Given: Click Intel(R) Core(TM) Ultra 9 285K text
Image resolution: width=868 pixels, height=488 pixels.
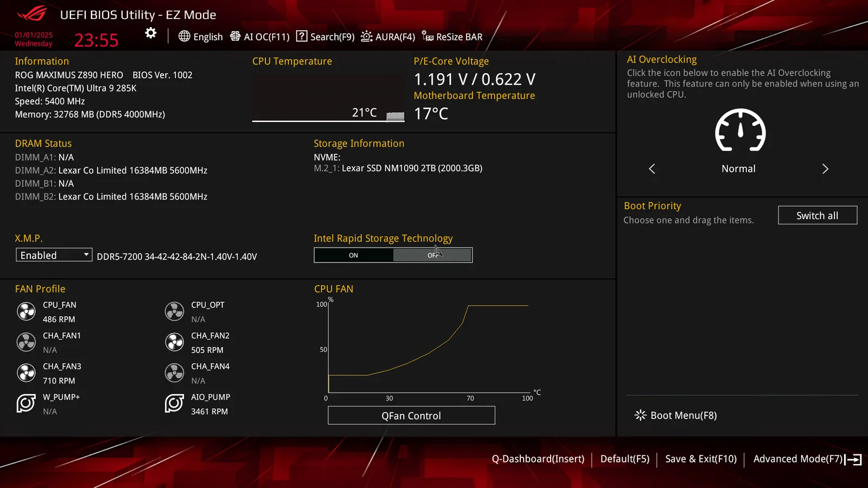Looking at the screenshot, I should click(x=76, y=88).
